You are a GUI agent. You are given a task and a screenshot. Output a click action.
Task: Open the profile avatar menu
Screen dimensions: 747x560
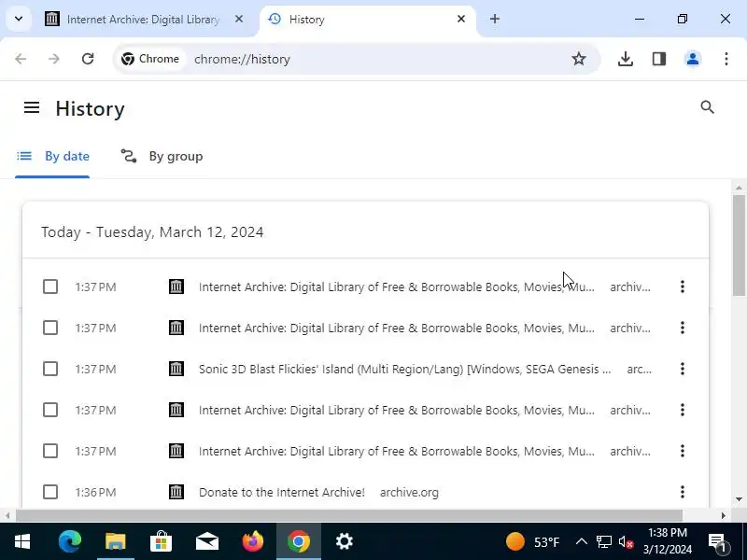click(x=693, y=59)
